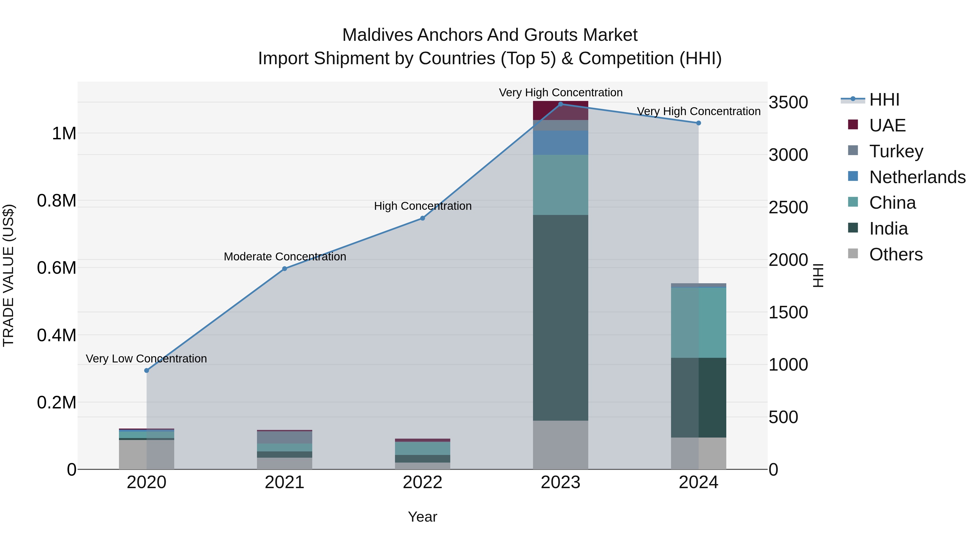Toggle the Netherlands legend entry
The image size is (980, 551).
point(906,177)
